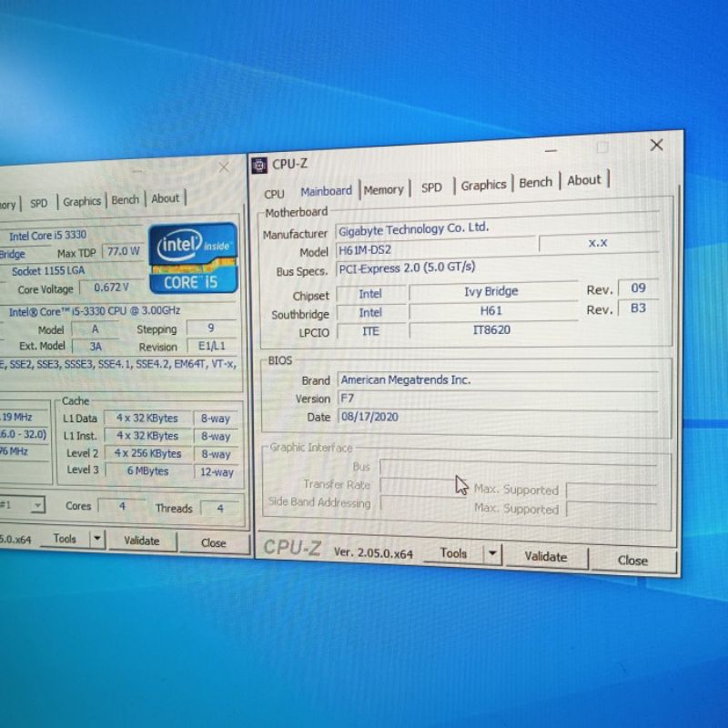Expand the processor selection #1 dropdown
The height and width of the screenshot is (728, 728).
point(36,505)
